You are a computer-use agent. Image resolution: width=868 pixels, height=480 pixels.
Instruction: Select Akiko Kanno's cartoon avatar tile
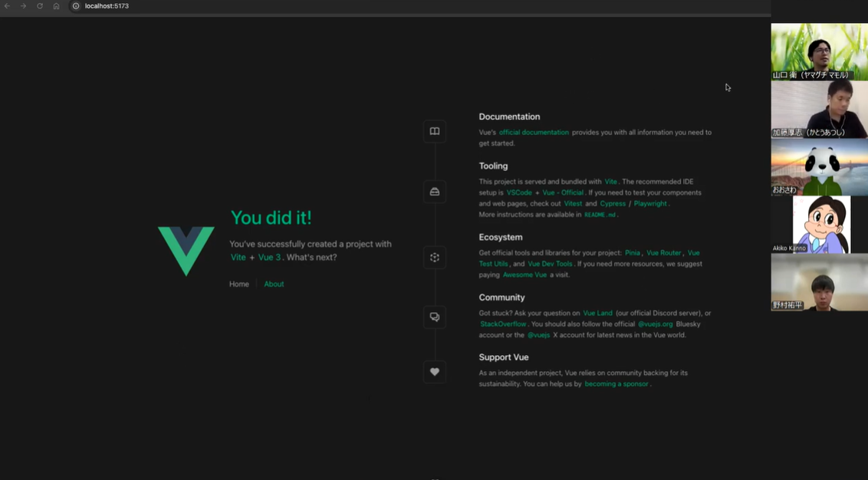(820, 225)
